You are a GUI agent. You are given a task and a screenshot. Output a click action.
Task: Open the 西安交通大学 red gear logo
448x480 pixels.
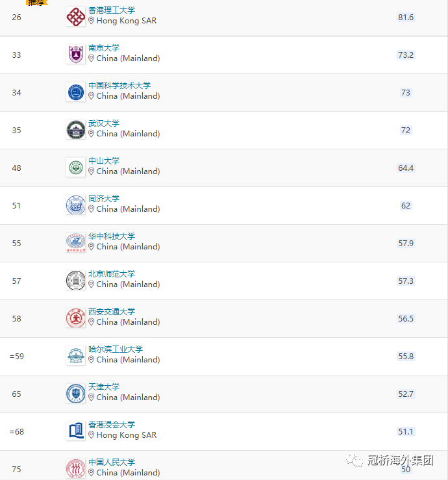pyautogui.click(x=75, y=318)
